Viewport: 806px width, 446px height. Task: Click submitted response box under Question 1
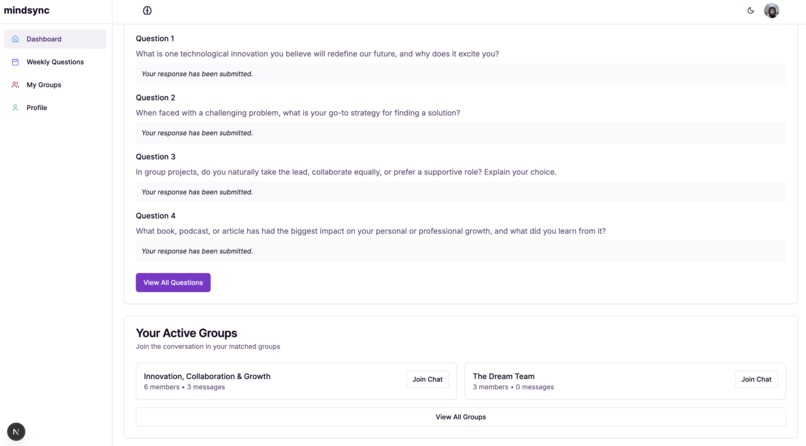(461, 74)
